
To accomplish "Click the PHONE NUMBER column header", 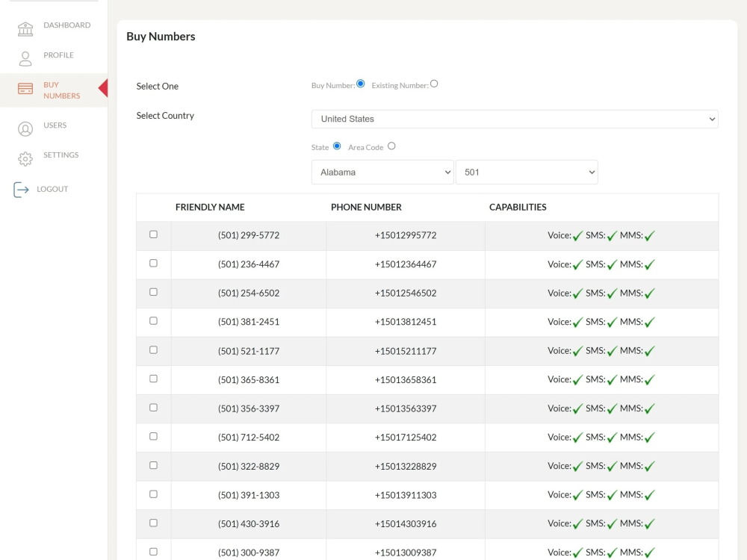I will (x=366, y=207).
